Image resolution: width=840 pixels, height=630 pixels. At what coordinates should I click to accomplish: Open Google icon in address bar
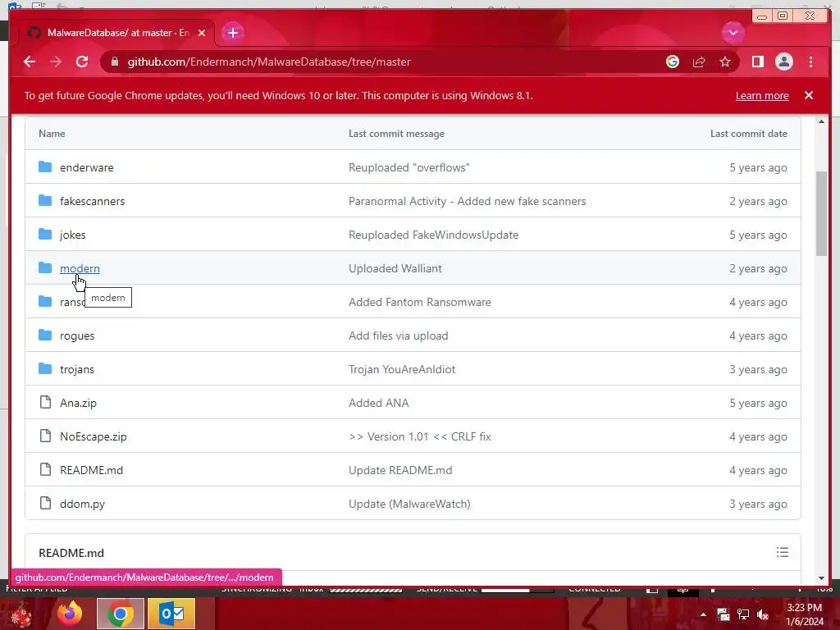pyautogui.click(x=673, y=62)
